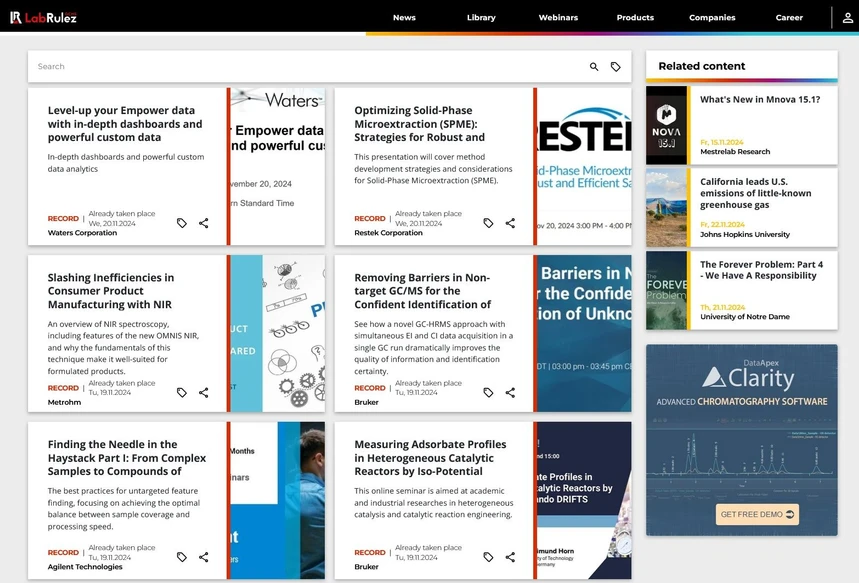Click tag icon on Metrohm NIR card
859x583 pixels.
[x=182, y=392]
